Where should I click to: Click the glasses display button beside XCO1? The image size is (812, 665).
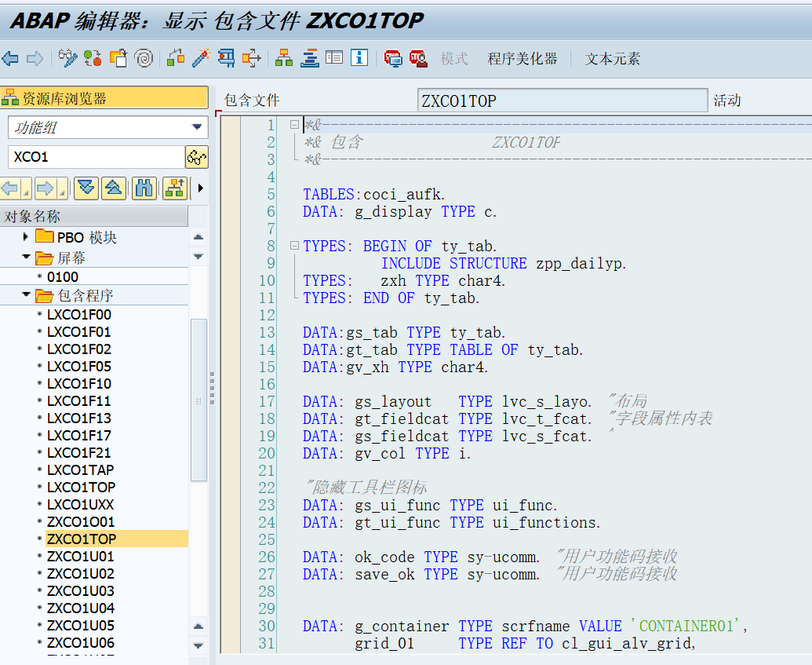197,157
